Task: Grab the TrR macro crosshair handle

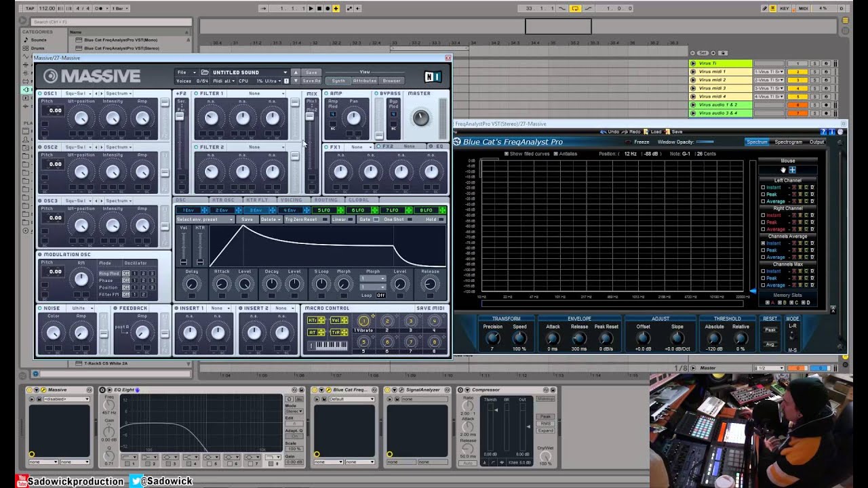Action: point(344,332)
